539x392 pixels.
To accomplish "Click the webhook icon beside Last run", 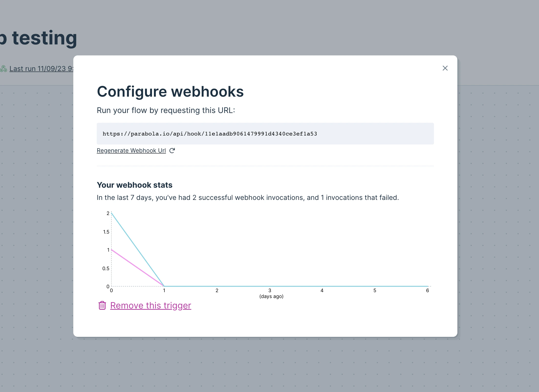I will 3,69.
